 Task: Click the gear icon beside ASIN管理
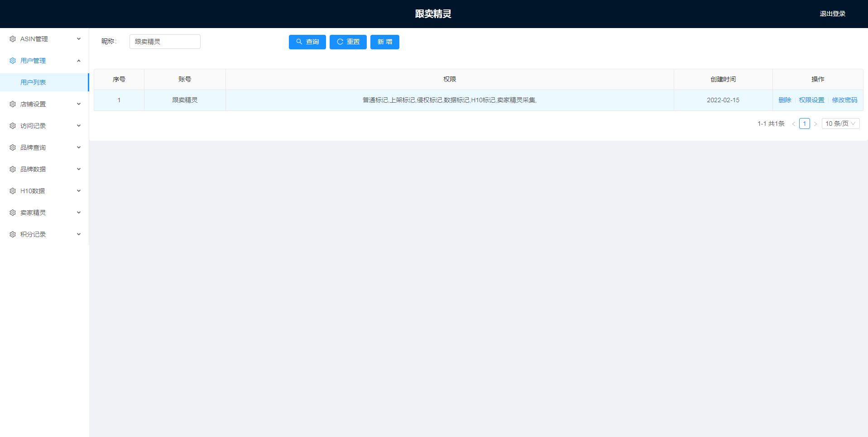[13, 39]
